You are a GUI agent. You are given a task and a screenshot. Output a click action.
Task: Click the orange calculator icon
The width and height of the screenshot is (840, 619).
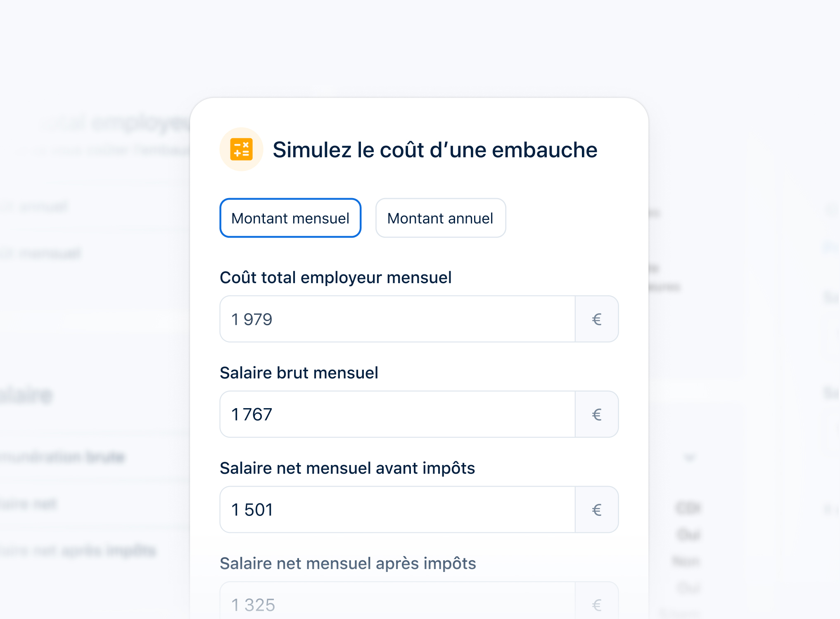coord(241,149)
